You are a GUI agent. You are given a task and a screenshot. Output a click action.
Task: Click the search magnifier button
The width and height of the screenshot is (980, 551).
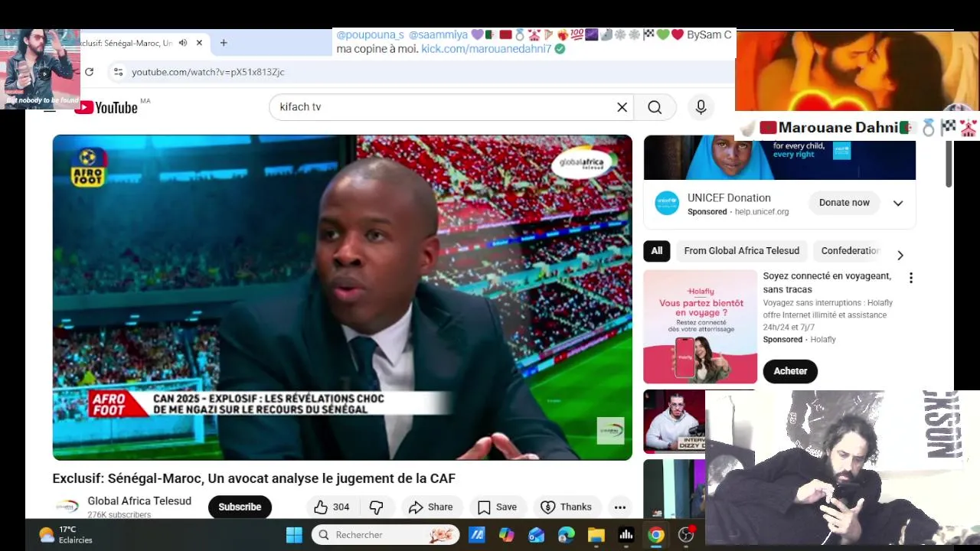[655, 107]
